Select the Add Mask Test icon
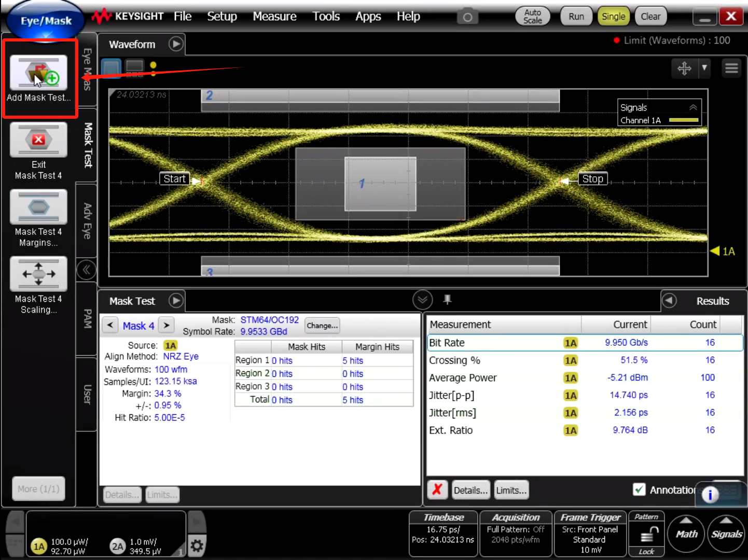The image size is (748, 560). pos(39,73)
